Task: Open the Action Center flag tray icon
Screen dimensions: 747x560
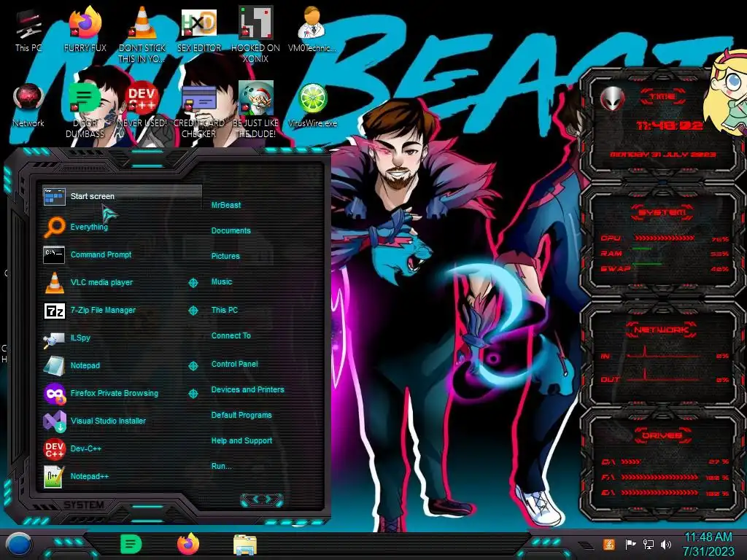Action: pos(630,544)
